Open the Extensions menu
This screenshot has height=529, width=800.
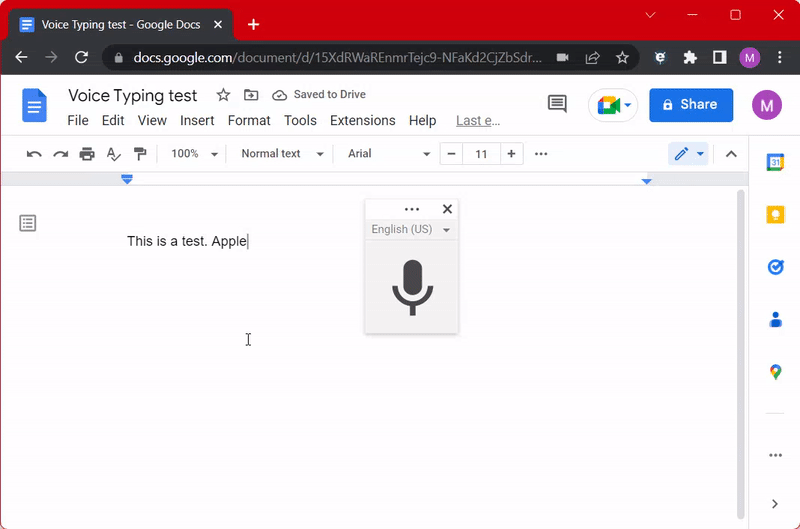point(362,120)
